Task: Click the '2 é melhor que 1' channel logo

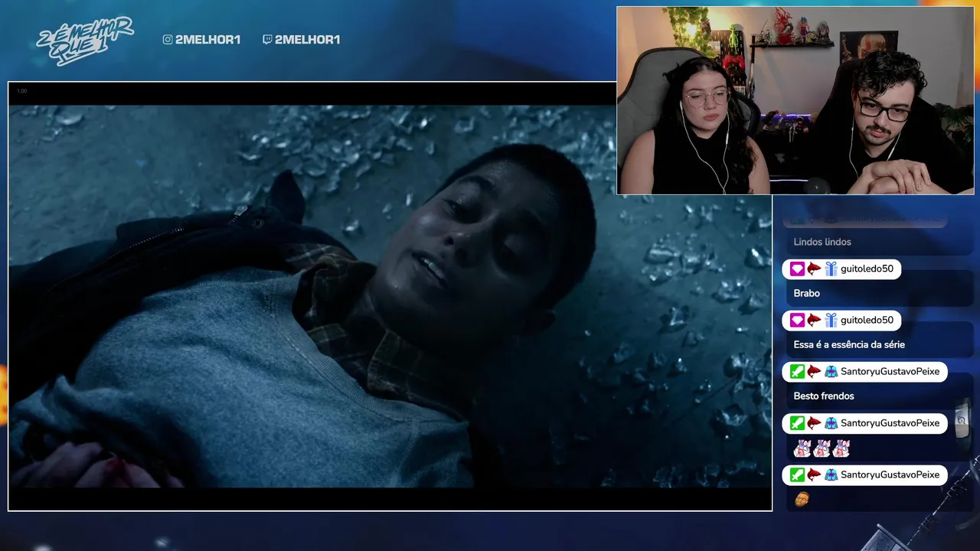Action: coord(85,40)
